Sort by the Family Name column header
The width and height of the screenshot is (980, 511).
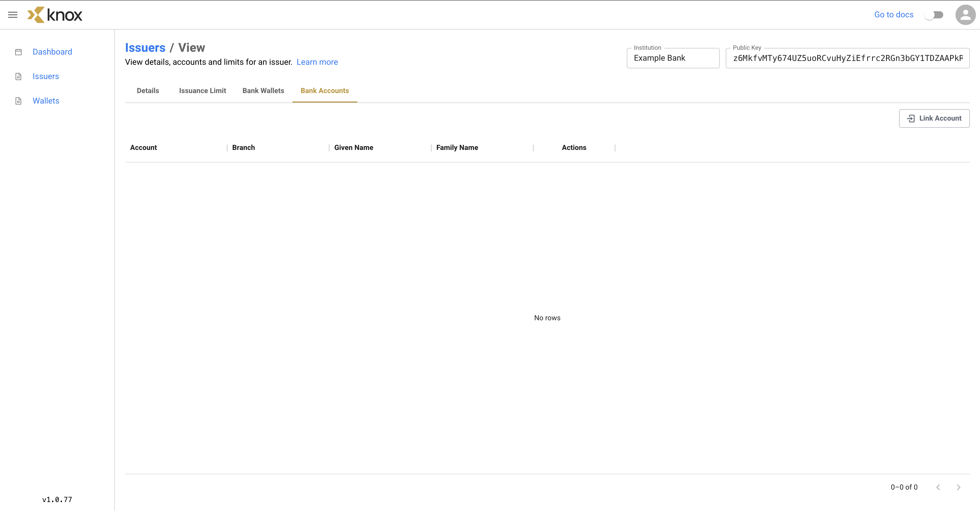457,148
